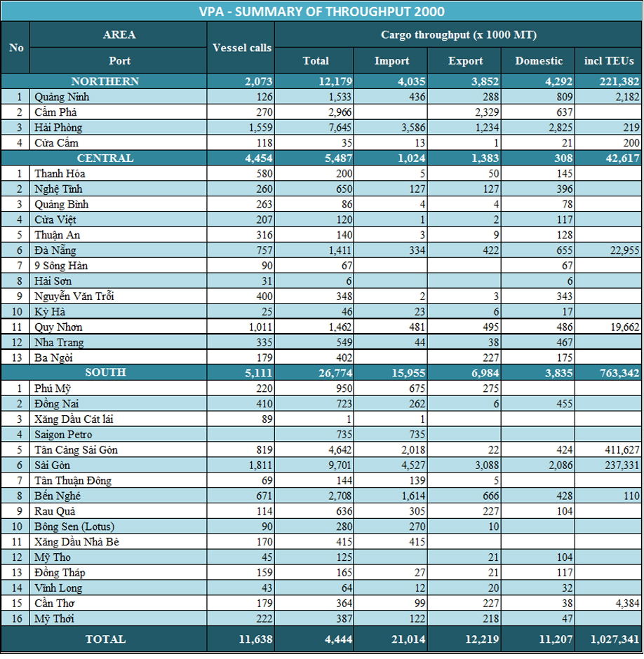Click the CENTRAL region row label
Image resolution: width=644 pixels, height=659 pixels.
pyautogui.click(x=105, y=158)
